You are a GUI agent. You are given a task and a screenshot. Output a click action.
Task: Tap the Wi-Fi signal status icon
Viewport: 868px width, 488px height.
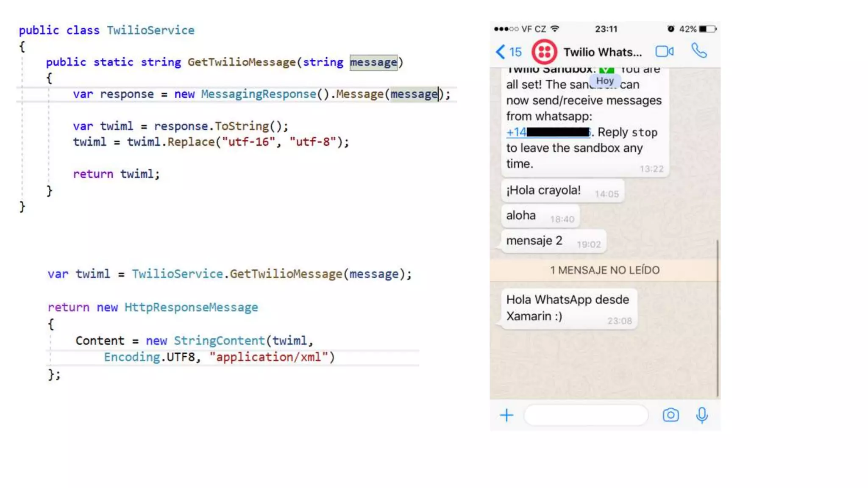(555, 29)
